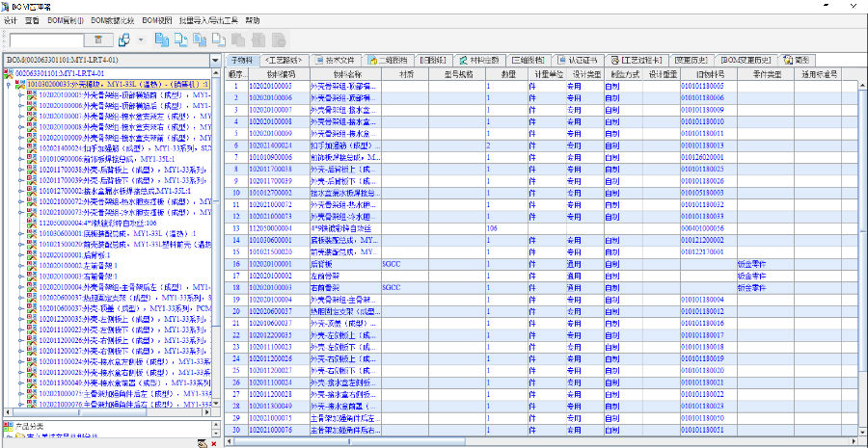The width and height of the screenshot is (868, 448).
Task: Click the search icon beside the toolbar text box
Action: 99,40
